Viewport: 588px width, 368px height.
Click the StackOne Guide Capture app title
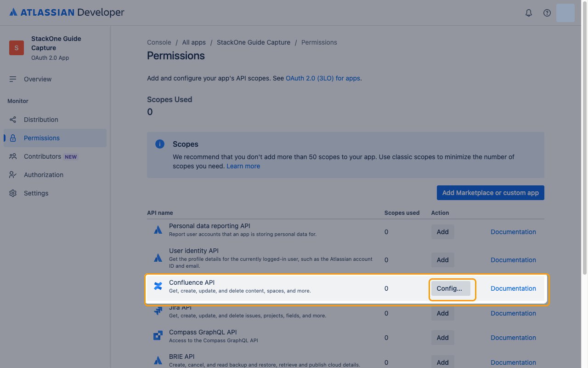56,43
